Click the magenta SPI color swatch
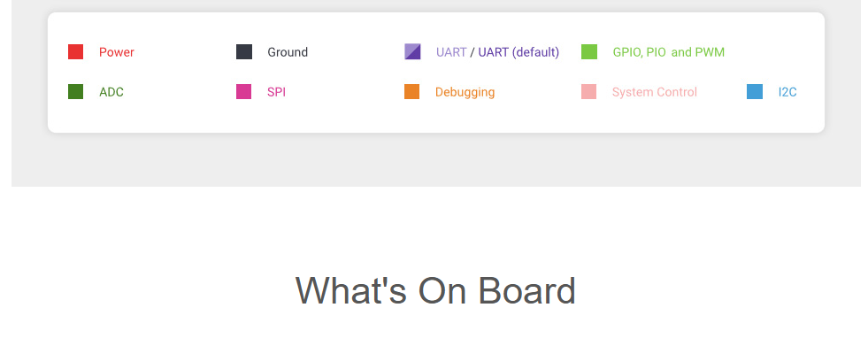 point(244,92)
